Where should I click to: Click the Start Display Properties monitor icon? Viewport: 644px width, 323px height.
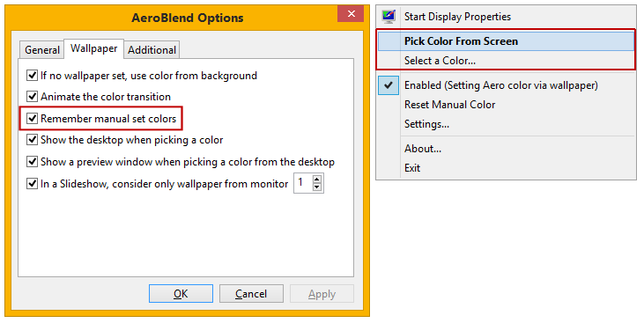[x=389, y=17]
